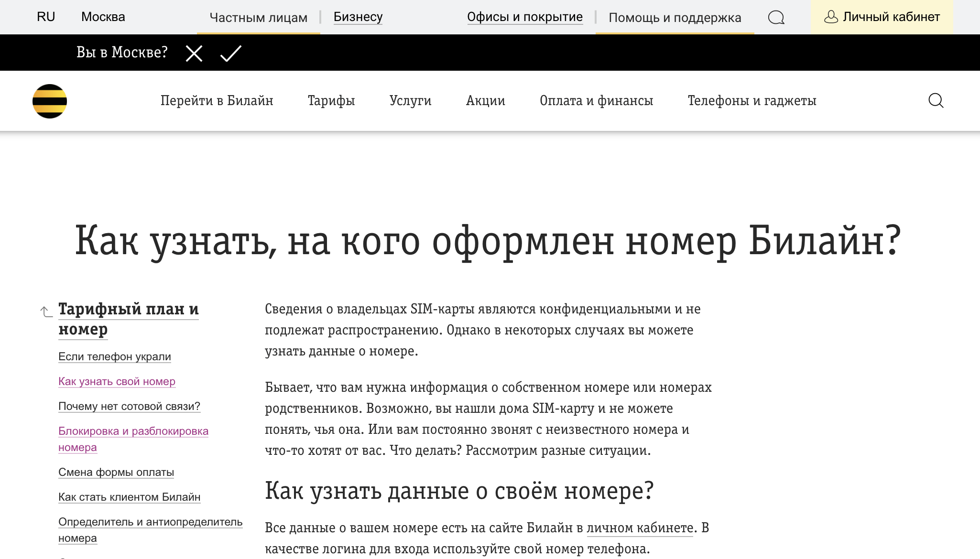Screen dimensions: 980x559
Task: Dismiss the location banner via the X icon
Action: 194,53
